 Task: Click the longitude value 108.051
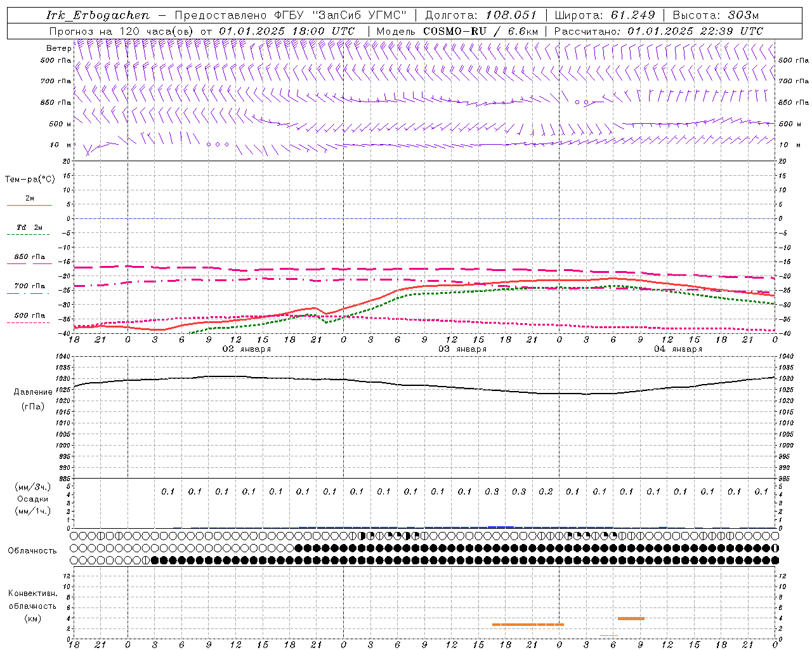coord(511,15)
